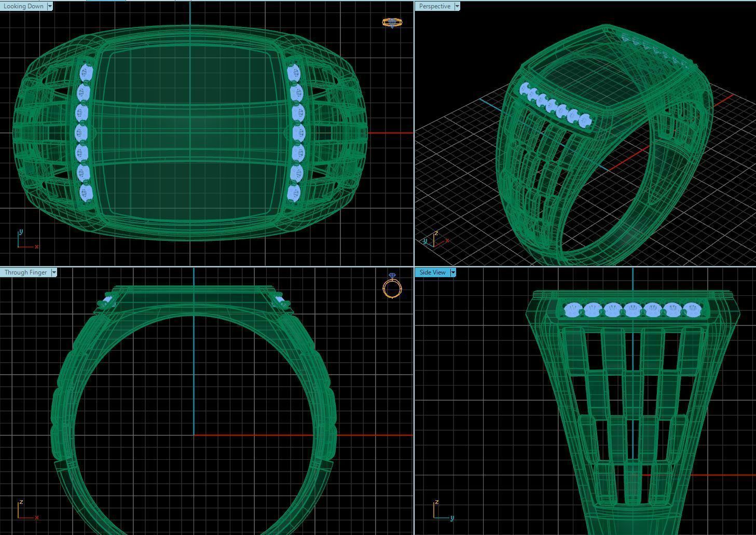Open the Perspective viewport dropdown arrow

tap(457, 6)
